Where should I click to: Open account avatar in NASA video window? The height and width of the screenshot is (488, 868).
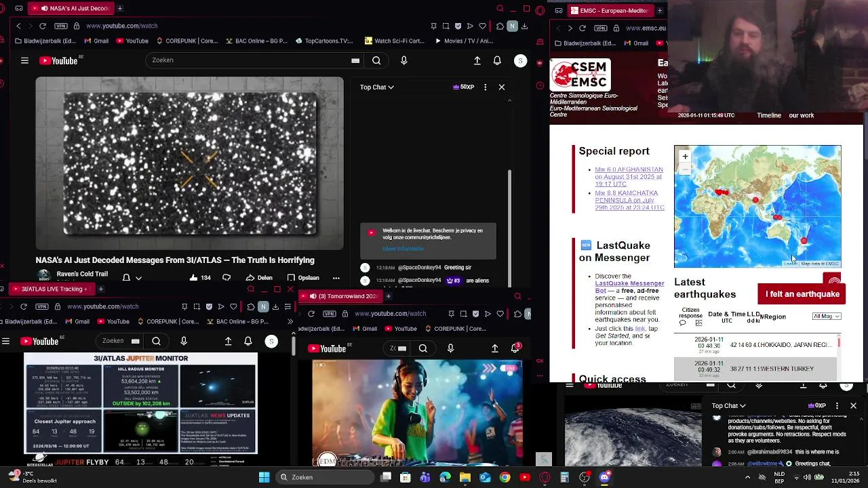pyautogui.click(x=520, y=60)
